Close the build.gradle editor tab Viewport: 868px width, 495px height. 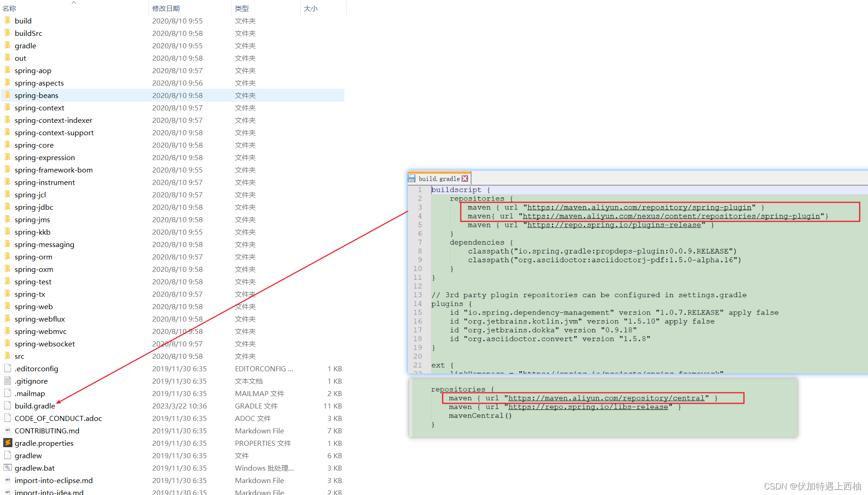click(465, 178)
